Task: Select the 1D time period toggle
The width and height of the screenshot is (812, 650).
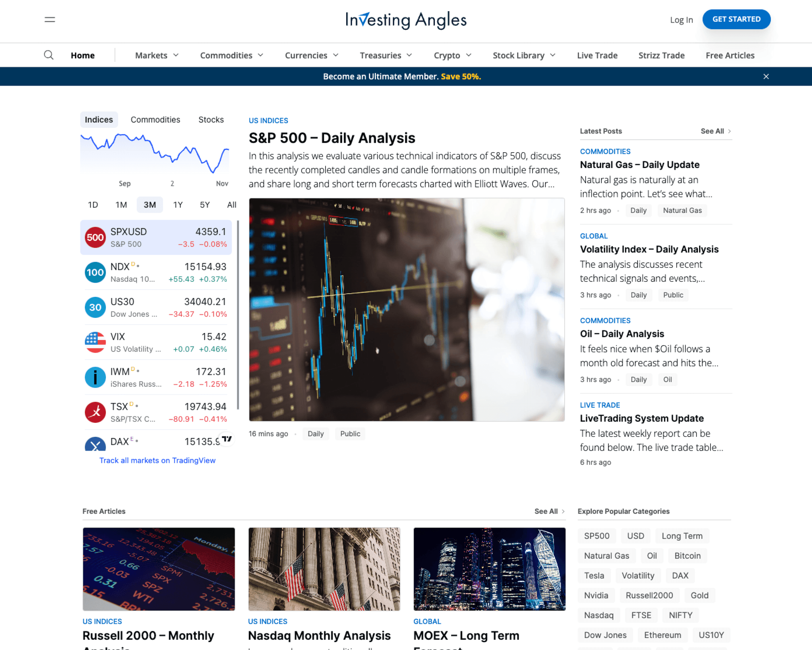Action: coord(92,204)
